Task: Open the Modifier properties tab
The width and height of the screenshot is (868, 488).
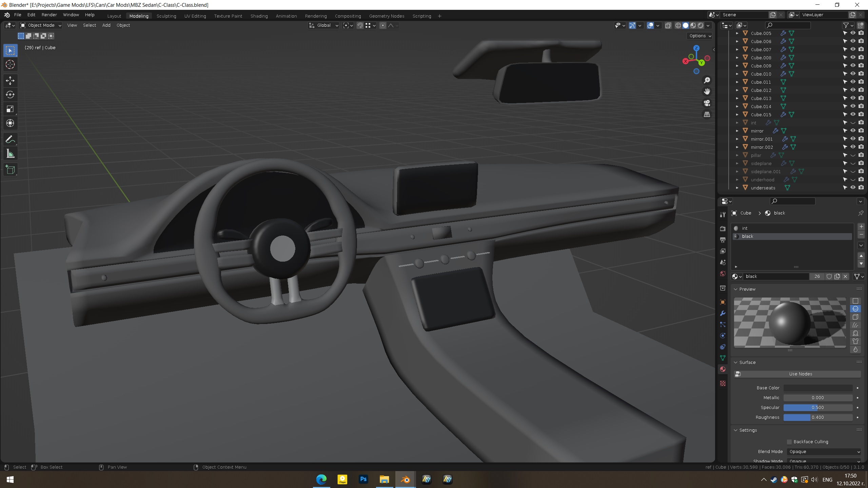Action: 723,313
